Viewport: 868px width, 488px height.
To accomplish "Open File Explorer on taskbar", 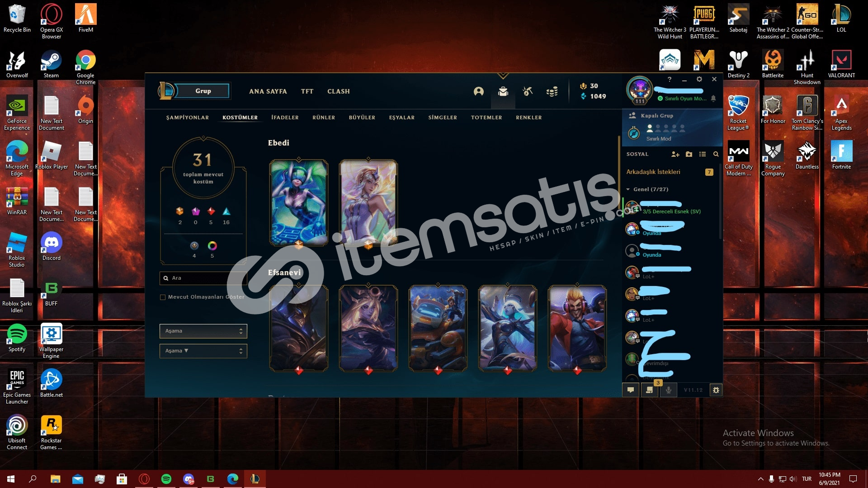I will point(55,479).
